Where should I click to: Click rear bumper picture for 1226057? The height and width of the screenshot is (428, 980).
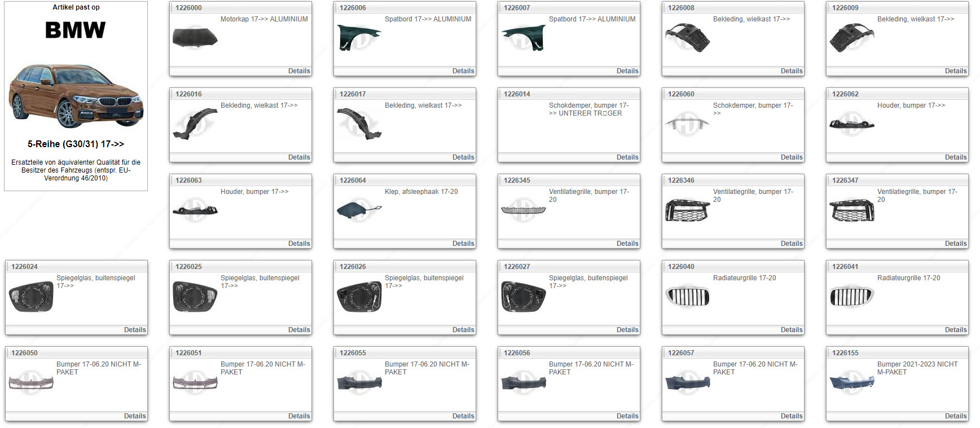pos(688,383)
